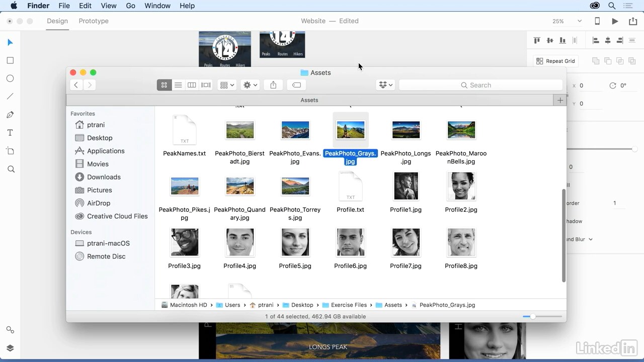
Task: Open the View menu
Action: click(109, 6)
